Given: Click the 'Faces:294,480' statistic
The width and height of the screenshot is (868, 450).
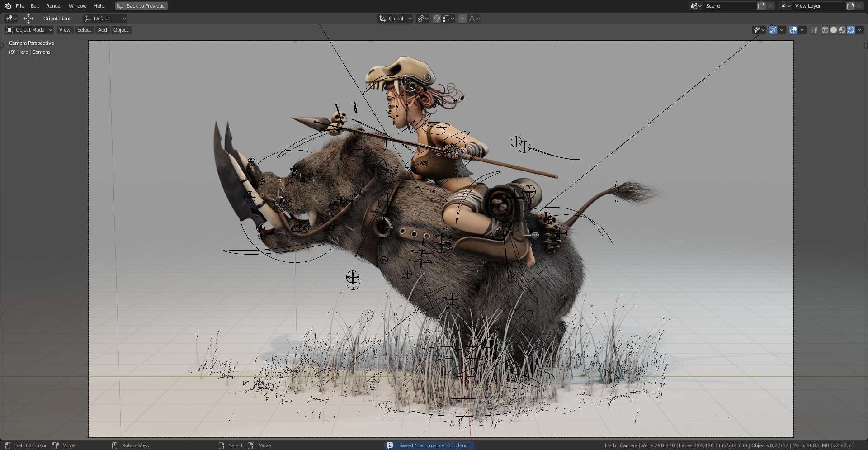Looking at the screenshot, I should (696, 445).
